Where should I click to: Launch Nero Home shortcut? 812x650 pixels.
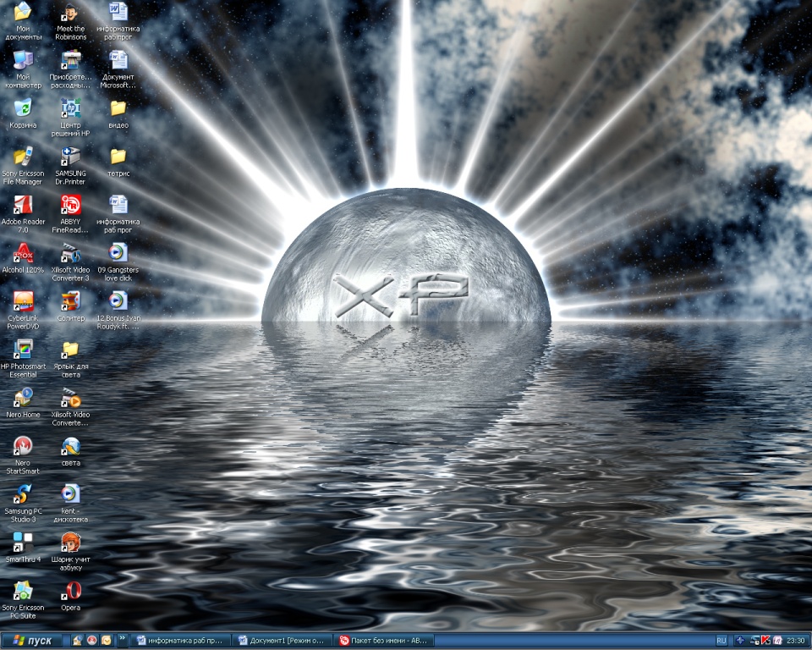[x=23, y=403]
